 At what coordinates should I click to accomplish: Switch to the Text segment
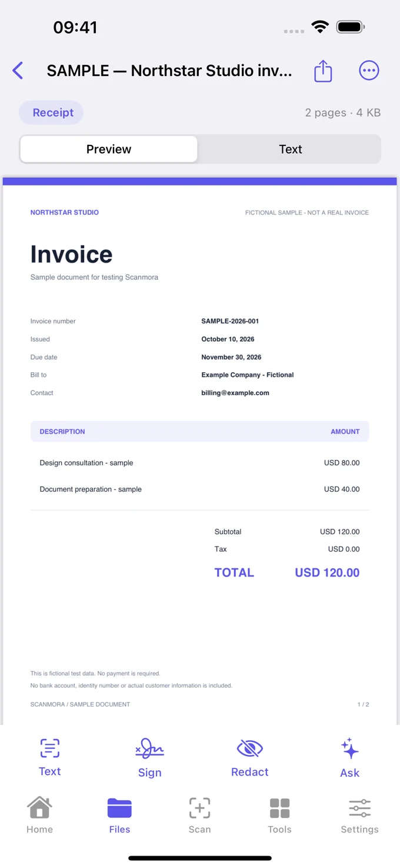click(290, 149)
